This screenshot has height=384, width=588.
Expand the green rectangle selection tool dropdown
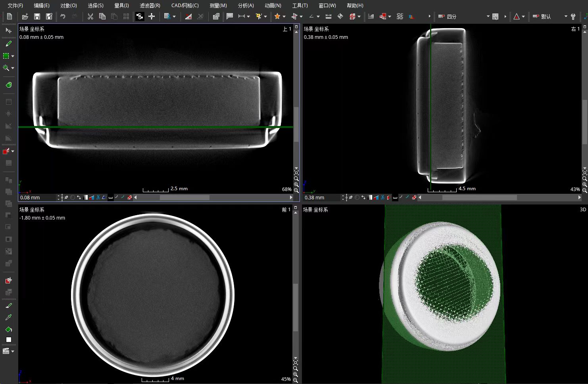13,56
